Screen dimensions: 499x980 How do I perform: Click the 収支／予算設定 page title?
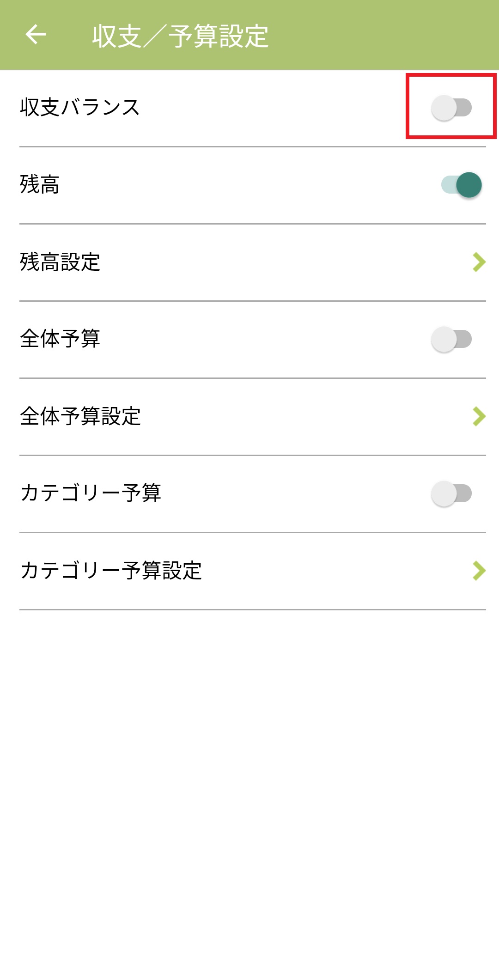[180, 36]
